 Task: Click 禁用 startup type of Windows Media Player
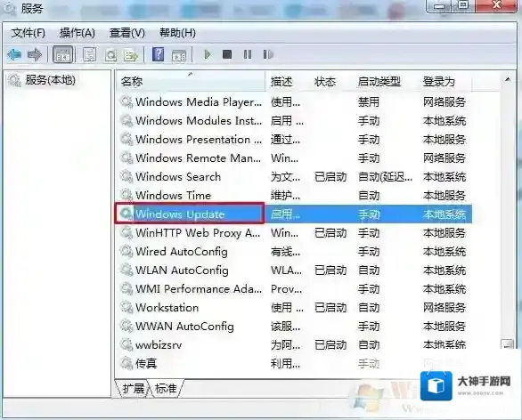(369, 101)
